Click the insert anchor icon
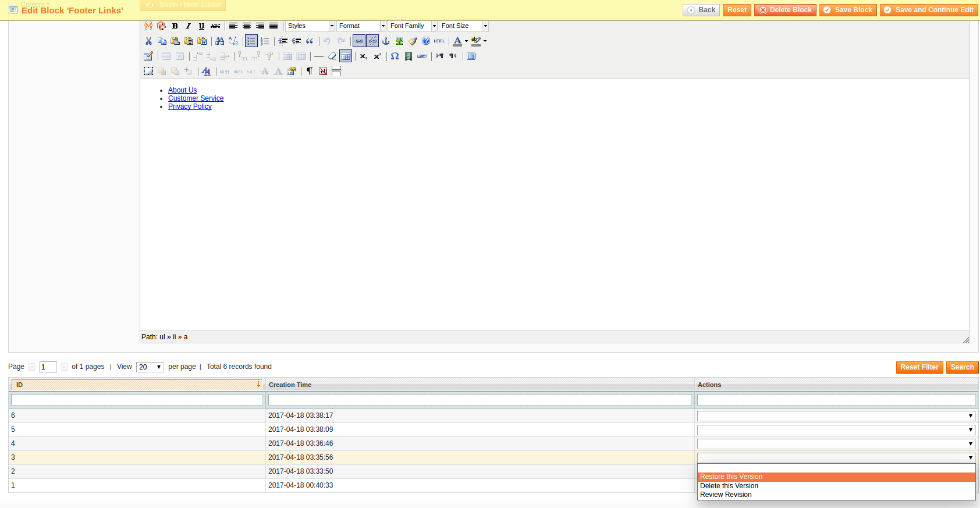The width and height of the screenshot is (980, 508). pos(386,41)
